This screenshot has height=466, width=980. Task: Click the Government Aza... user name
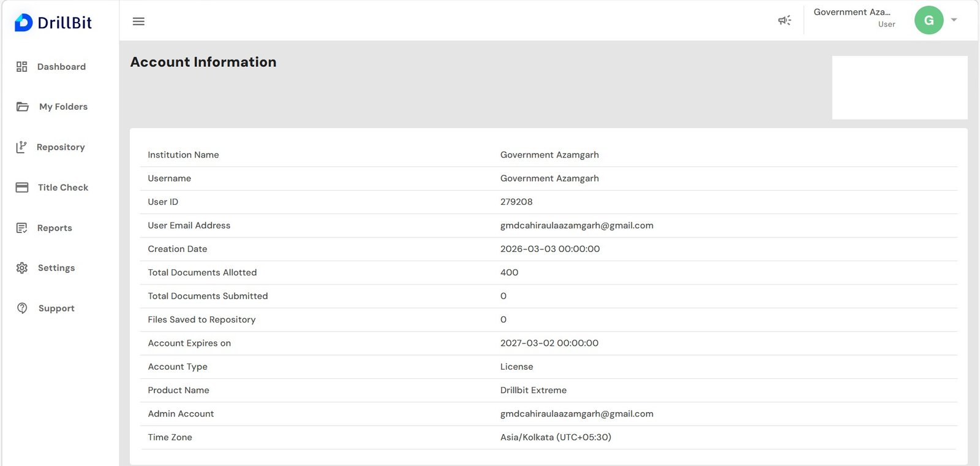tap(851, 12)
